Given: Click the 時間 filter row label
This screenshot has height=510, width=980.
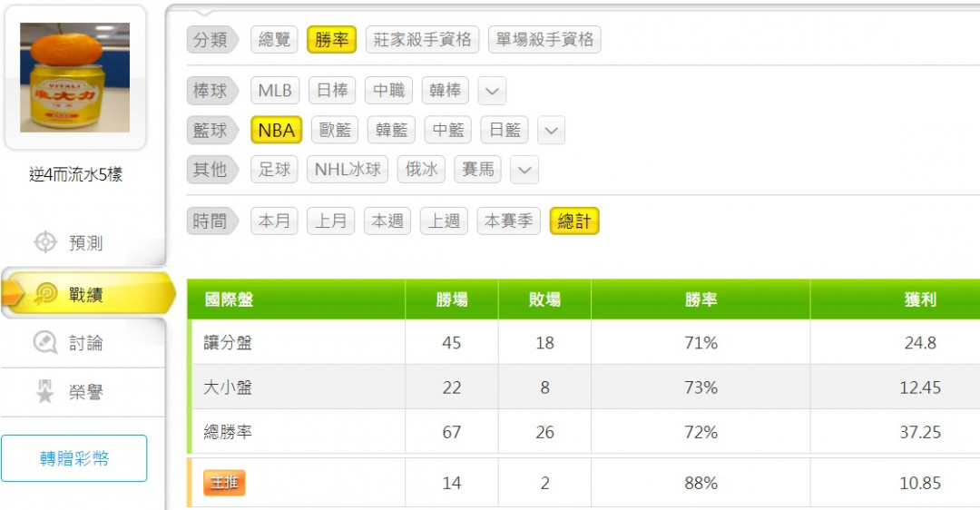Looking at the screenshot, I should (211, 221).
